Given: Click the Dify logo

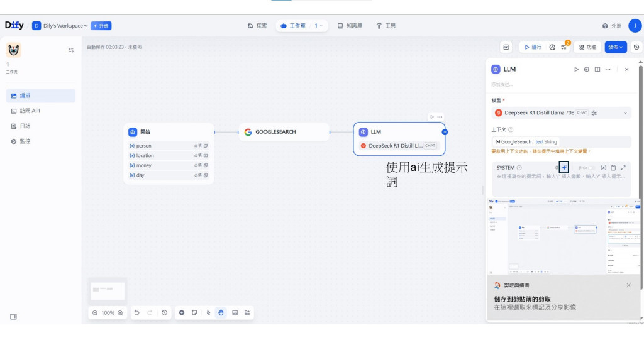Looking at the screenshot, I should pos(14,25).
